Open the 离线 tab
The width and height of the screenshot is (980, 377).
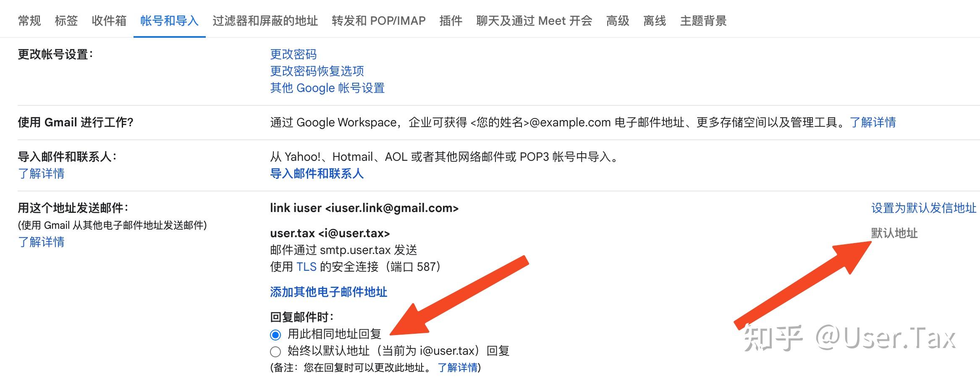point(655,21)
